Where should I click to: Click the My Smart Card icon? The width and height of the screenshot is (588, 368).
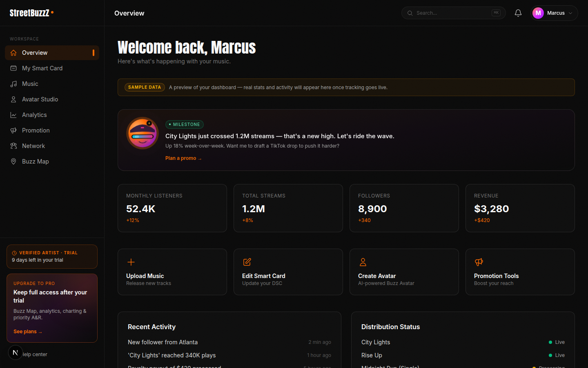pos(13,68)
